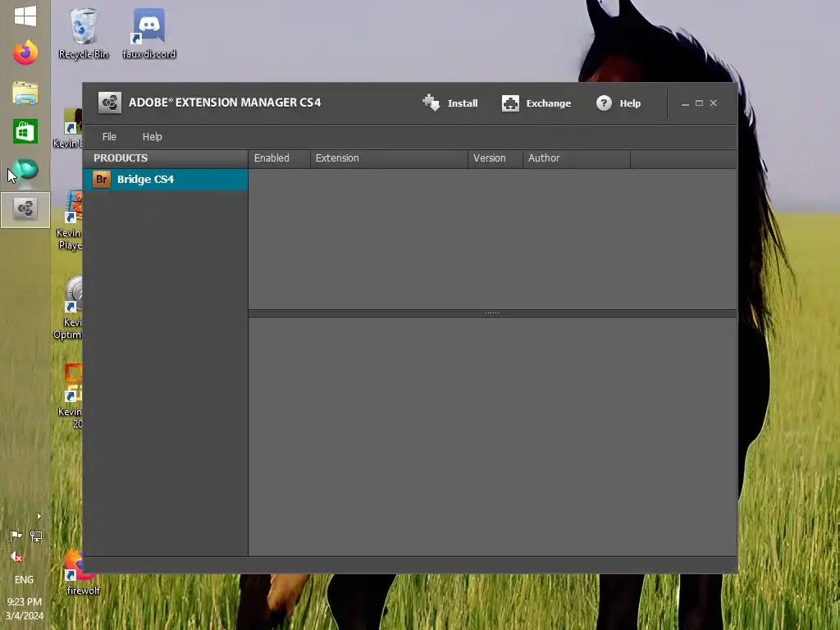Screen dimensions: 840x630
Task: Open the faux discord desktop shortcut
Action: tap(149, 33)
